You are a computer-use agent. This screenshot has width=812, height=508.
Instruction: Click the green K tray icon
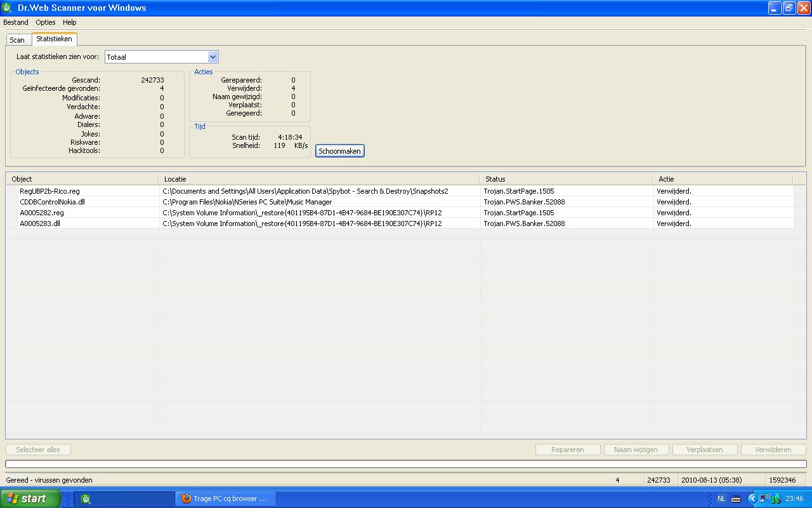click(x=776, y=498)
